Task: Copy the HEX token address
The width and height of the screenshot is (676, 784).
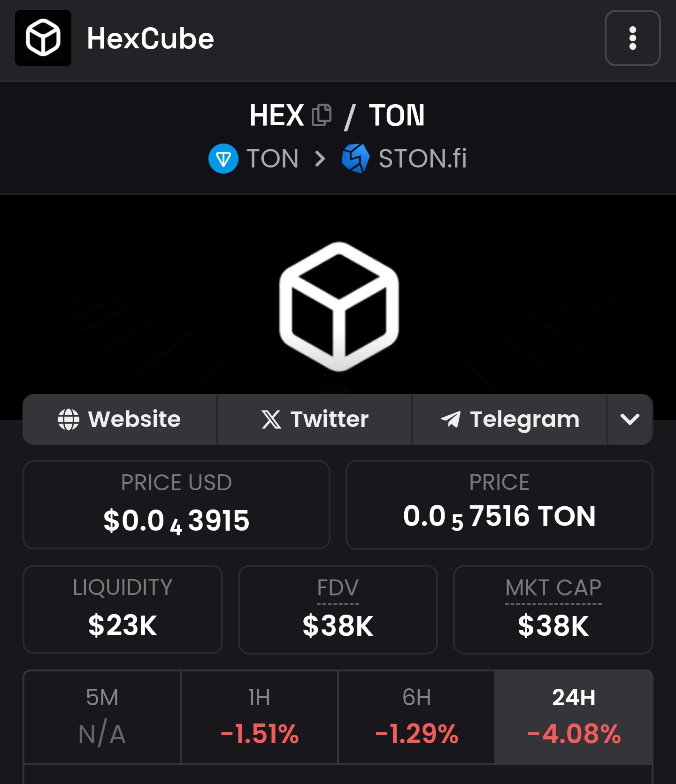Action: 322,115
